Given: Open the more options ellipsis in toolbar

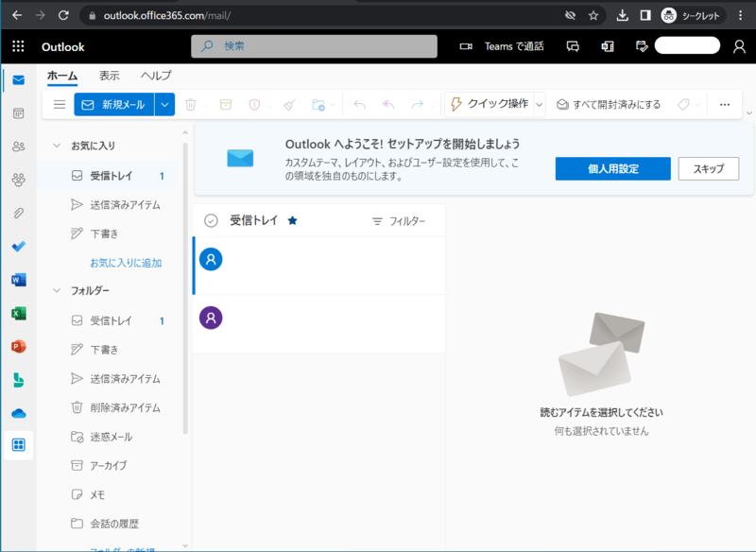Looking at the screenshot, I should coord(724,105).
